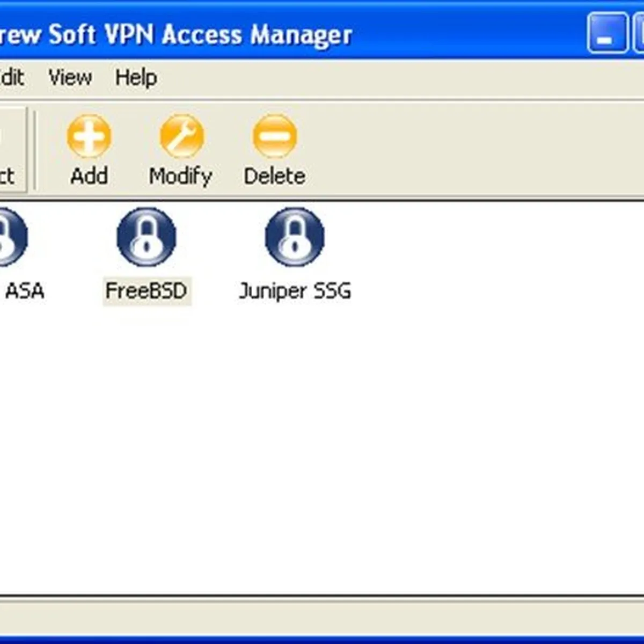This screenshot has height=644, width=644.
Task: Select the FreeBSD padlock icon
Action: click(147, 238)
